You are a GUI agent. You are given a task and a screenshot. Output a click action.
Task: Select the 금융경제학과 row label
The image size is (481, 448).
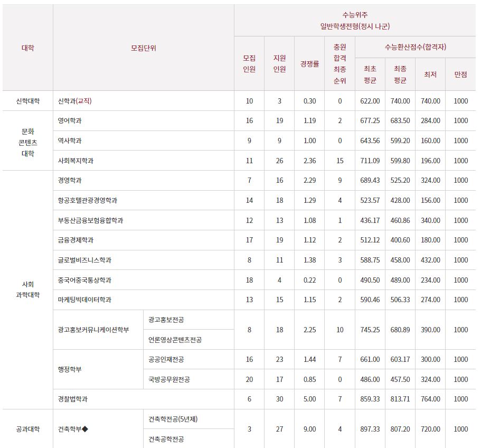76,240
